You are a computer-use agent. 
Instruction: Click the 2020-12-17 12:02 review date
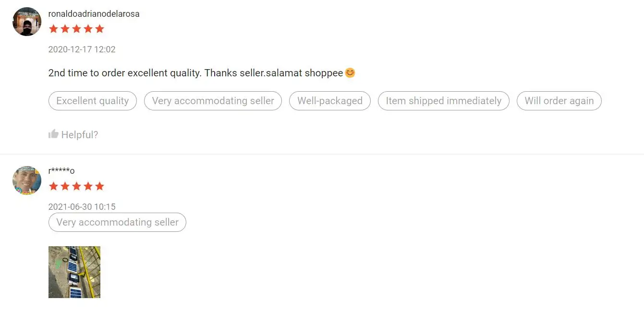(82, 49)
